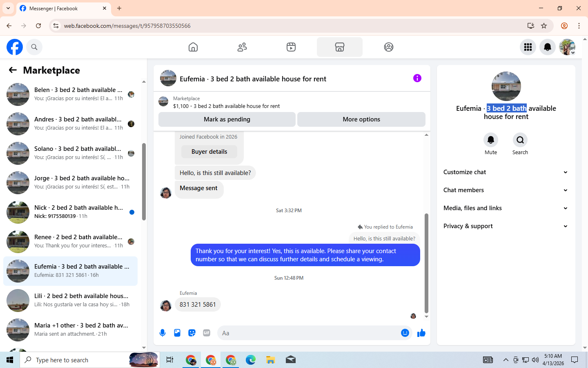Open the emoji picker smiley
588x368 pixels.
(405, 333)
